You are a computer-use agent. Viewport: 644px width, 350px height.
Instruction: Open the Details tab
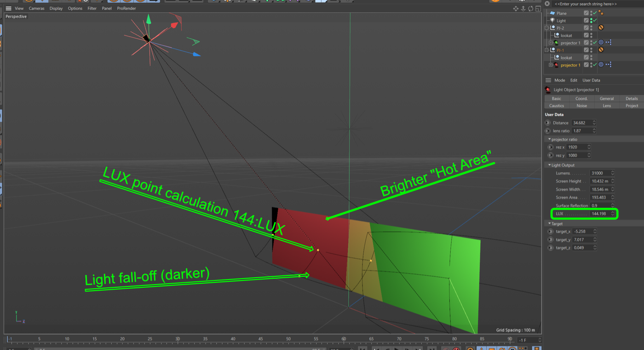click(632, 98)
